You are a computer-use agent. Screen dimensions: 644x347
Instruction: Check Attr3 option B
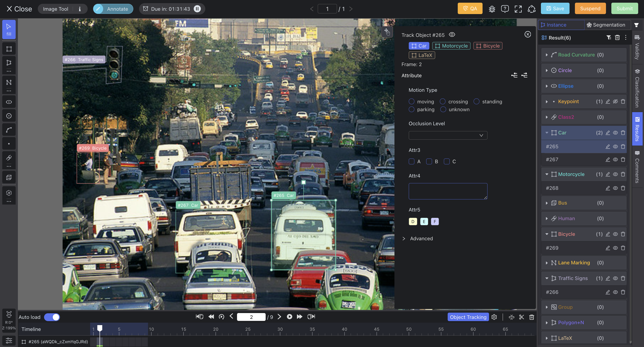429,161
